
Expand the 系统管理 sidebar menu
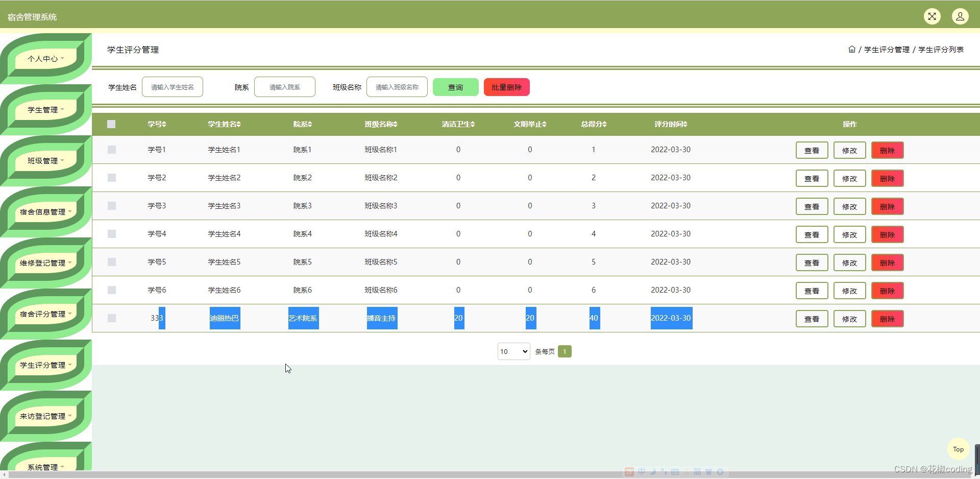45,466
